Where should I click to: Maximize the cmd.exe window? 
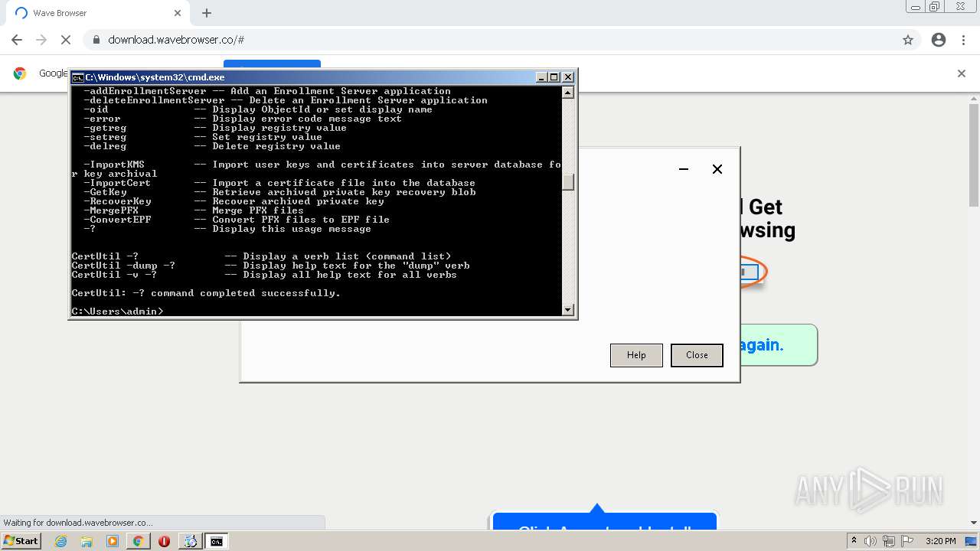coord(554,77)
